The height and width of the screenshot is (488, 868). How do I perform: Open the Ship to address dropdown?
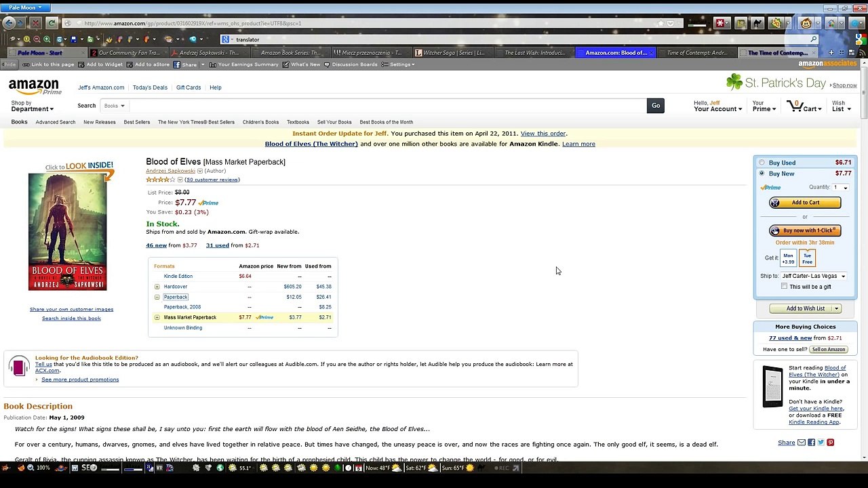[813, 276]
